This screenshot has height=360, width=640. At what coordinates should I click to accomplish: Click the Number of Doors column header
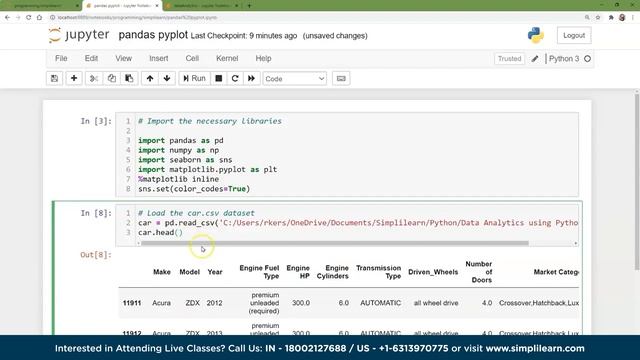[479, 272]
